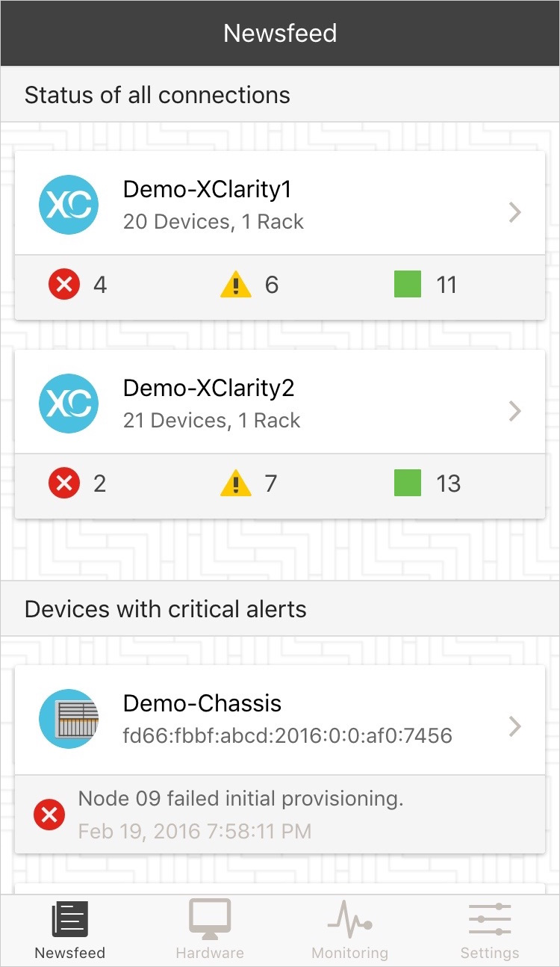Click the green normal status square showing 11

[x=408, y=285]
